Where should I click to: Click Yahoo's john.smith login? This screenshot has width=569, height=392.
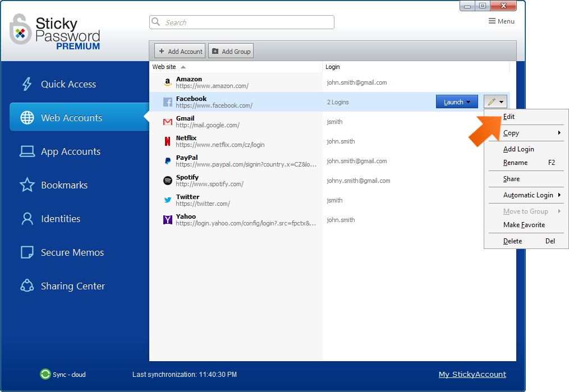pyautogui.click(x=341, y=220)
